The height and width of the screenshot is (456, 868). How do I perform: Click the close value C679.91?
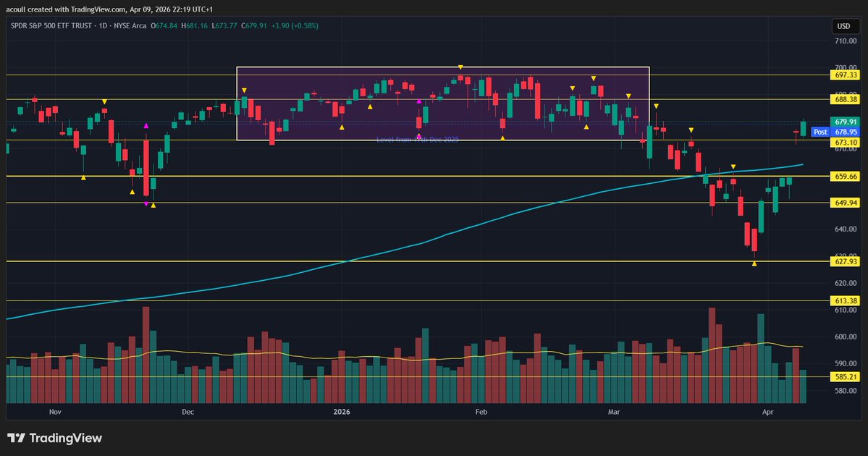[x=254, y=26]
